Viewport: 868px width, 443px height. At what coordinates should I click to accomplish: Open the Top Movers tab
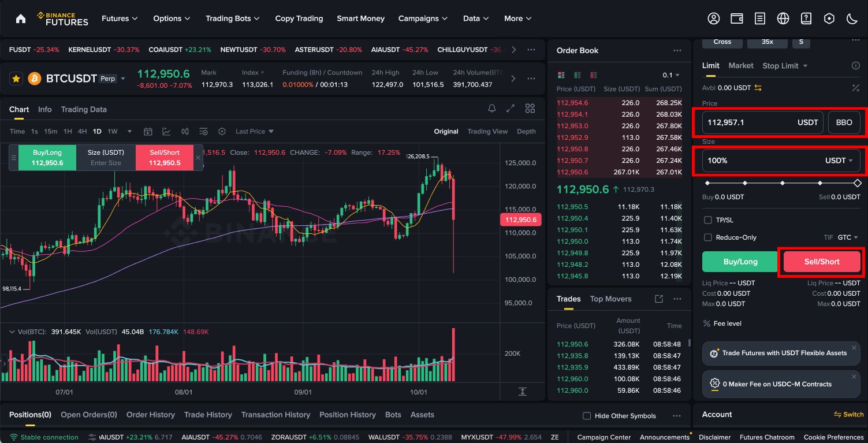pyautogui.click(x=610, y=299)
